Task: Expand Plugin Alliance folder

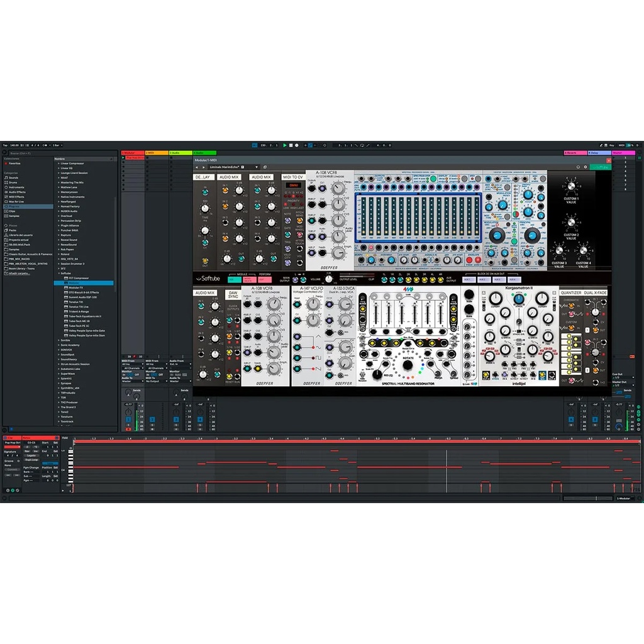Action: click(x=58, y=226)
